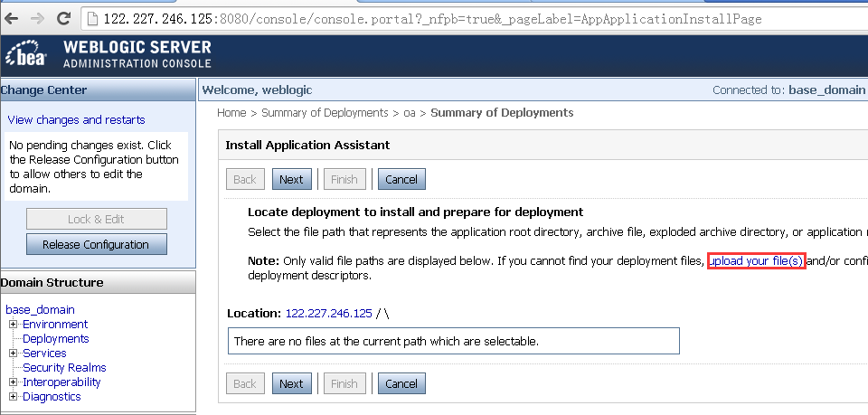Click the Release Configuration button

(97, 245)
